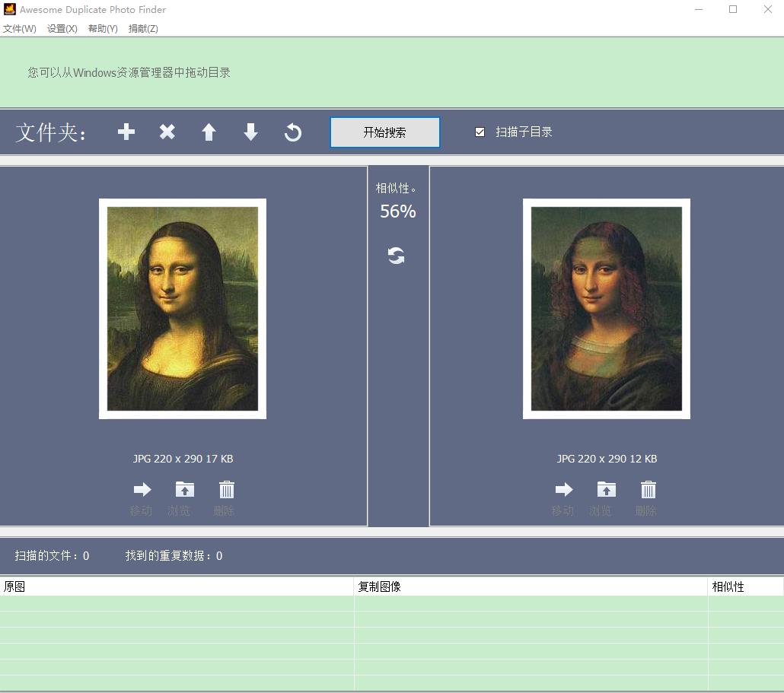Image resolution: width=784 pixels, height=693 pixels.
Task: Select the right Mona Lisa thumbnail
Action: point(606,309)
